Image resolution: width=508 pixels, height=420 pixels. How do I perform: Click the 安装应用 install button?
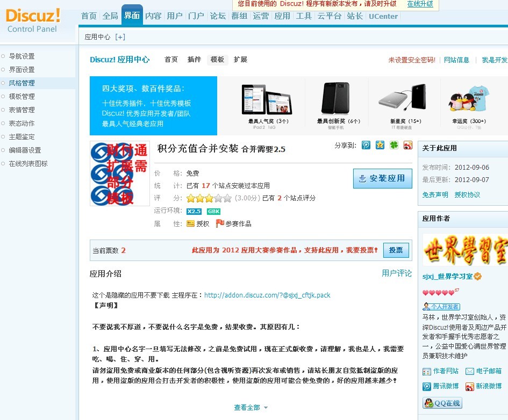383,178
